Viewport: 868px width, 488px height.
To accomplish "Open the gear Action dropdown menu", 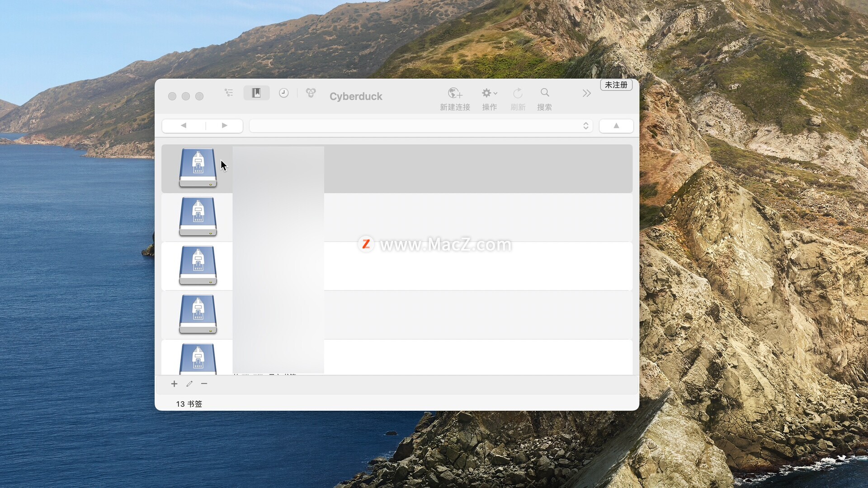I will tap(489, 93).
